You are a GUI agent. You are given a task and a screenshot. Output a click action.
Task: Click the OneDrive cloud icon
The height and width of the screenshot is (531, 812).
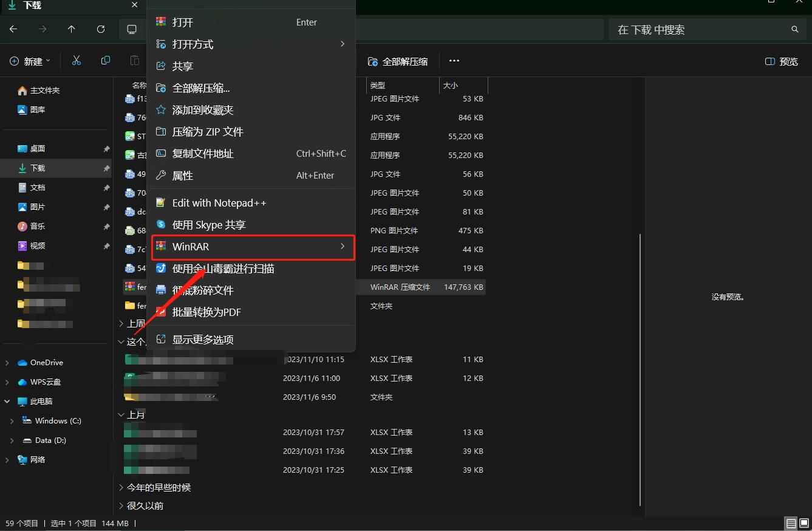(22, 363)
